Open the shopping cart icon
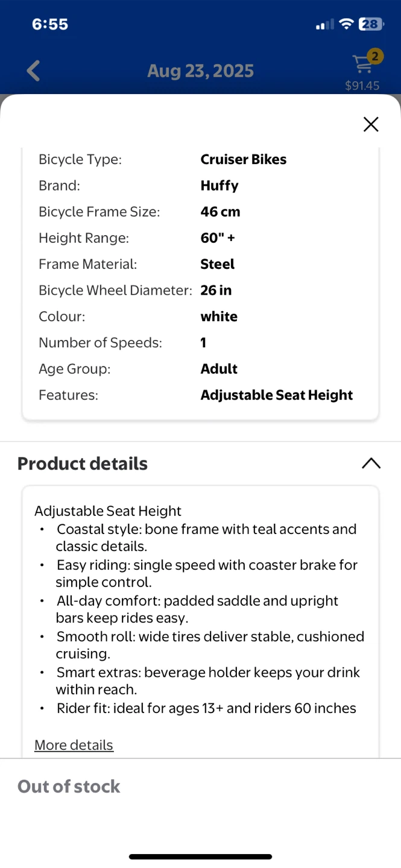The width and height of the screenshot is (401, 868). pyautogui.click(x=362, y=64)
